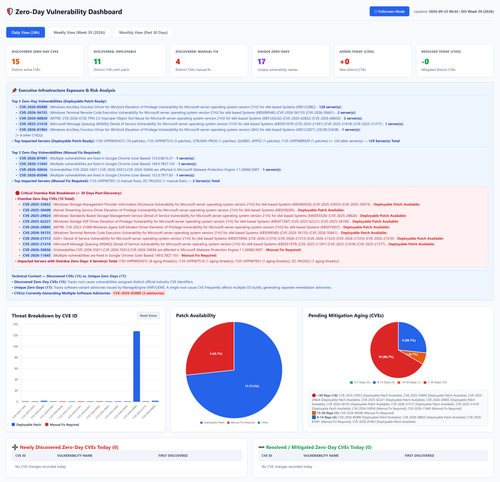Click the CVE tag for Chrome 153 manual fix
Viewport: 500px width, 482px height.
coord(33,158)
